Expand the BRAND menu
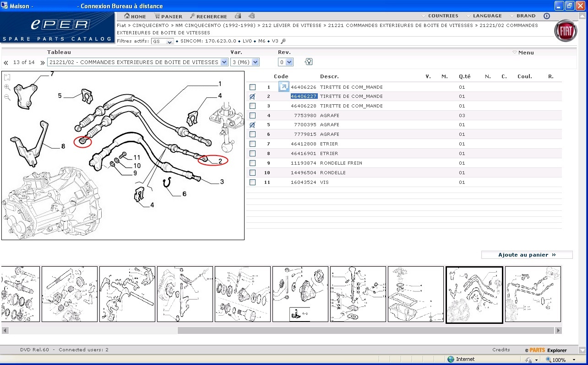The width and height of the screenshot is (588, 365). pos(523,16)
